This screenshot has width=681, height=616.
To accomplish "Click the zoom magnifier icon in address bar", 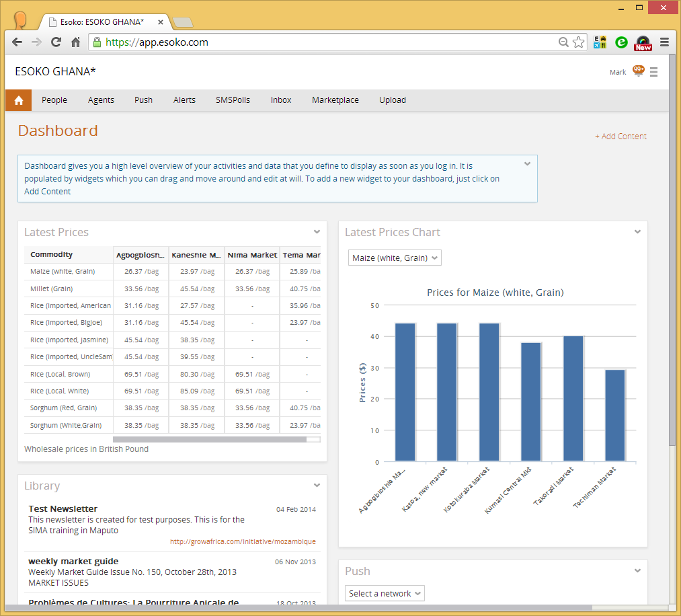I will (x=564, y=42).
